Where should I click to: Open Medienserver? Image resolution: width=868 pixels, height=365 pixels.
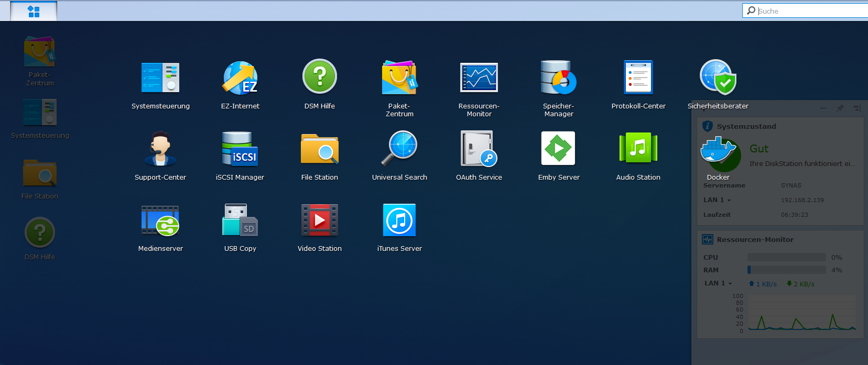160,220
